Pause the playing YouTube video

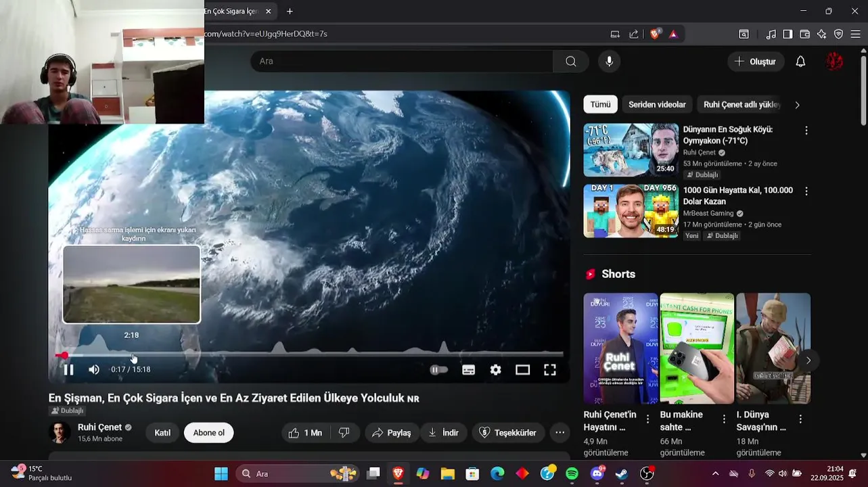coord(68,369)
